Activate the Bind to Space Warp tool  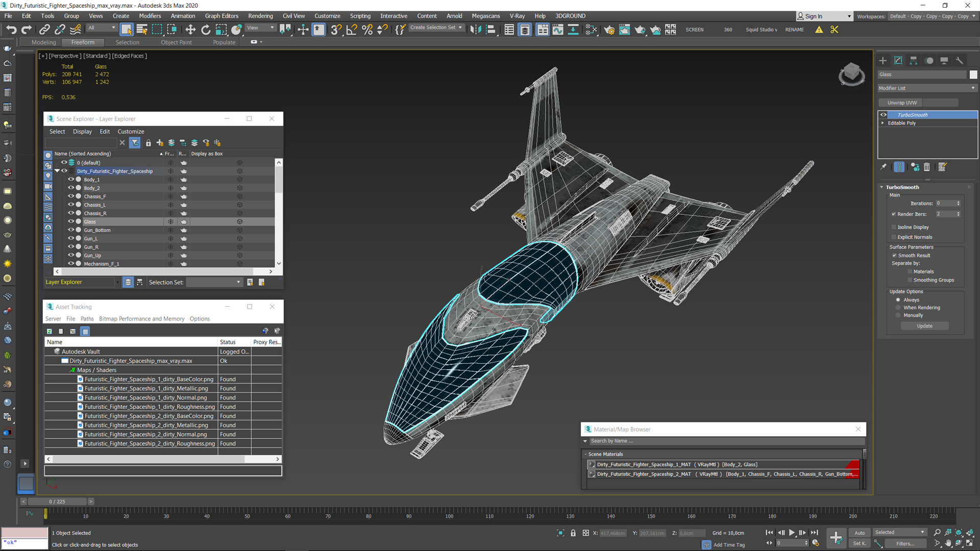(76, 30)
